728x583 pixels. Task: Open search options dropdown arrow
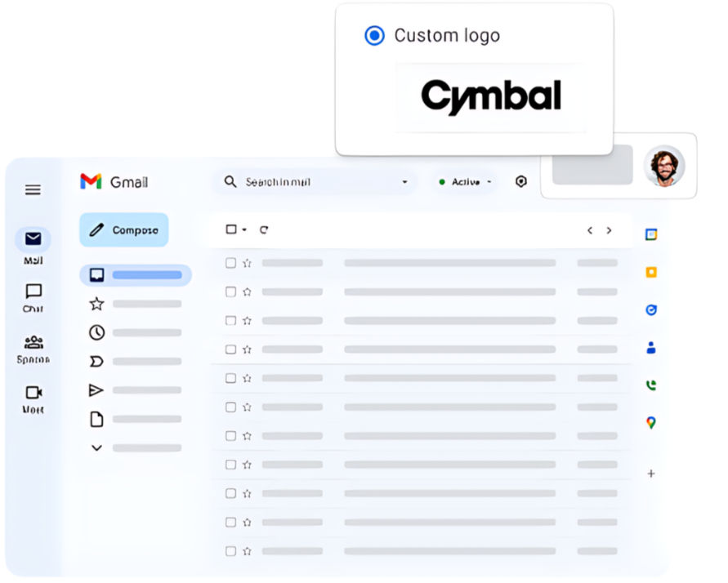(405, 182)
